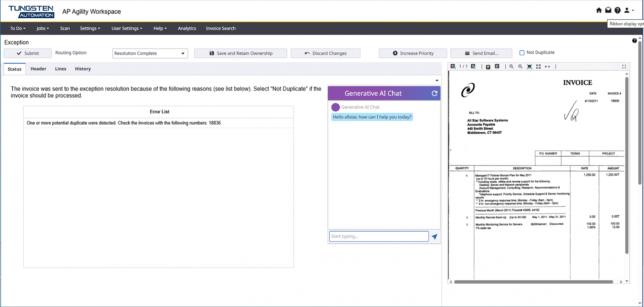
Task: Go to previous page in document viewer
Action: click(x=453, y=67)
